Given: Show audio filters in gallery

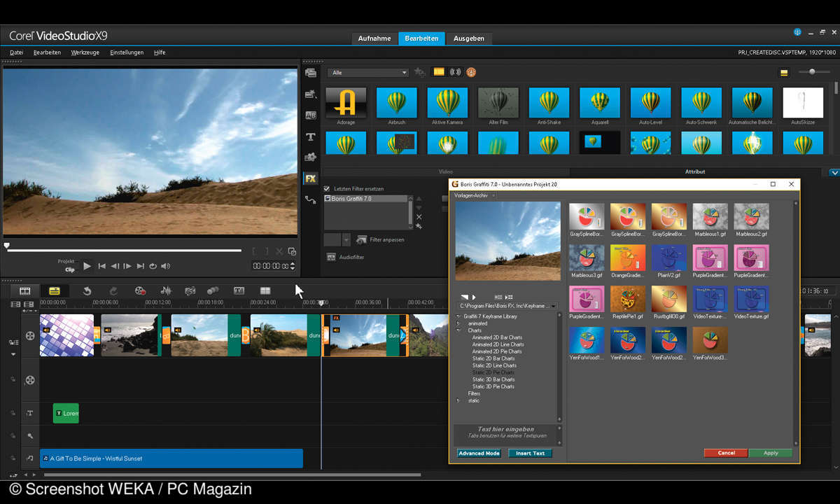Looking at the screenshot, I should 456,72.
